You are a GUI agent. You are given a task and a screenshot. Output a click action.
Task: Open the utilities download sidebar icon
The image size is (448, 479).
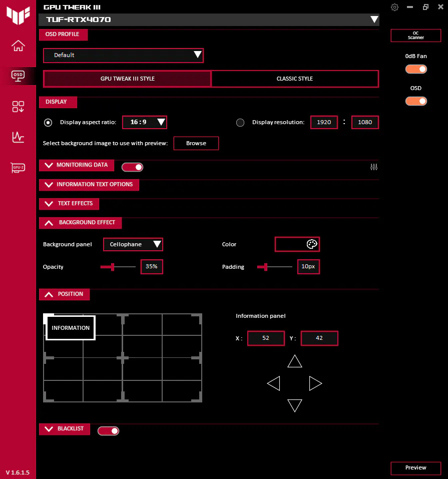pyautogui.click(x=18, y=107)
